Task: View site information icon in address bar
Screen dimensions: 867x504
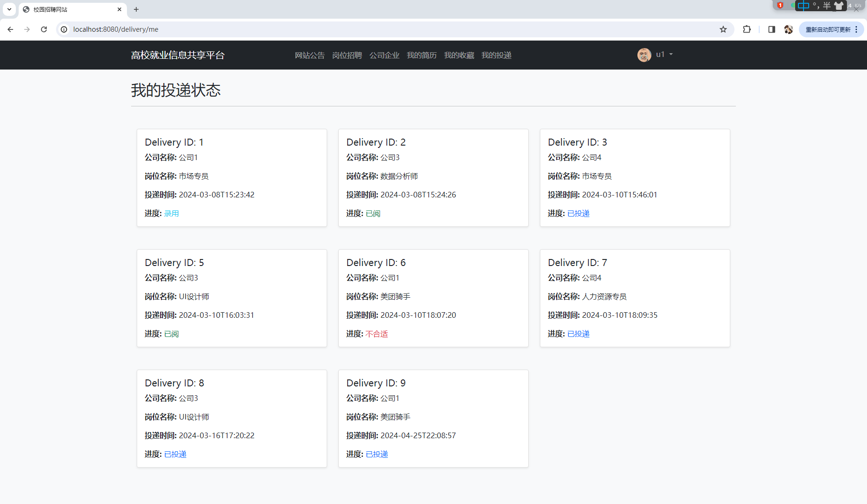Action: (x=64, y=29)
